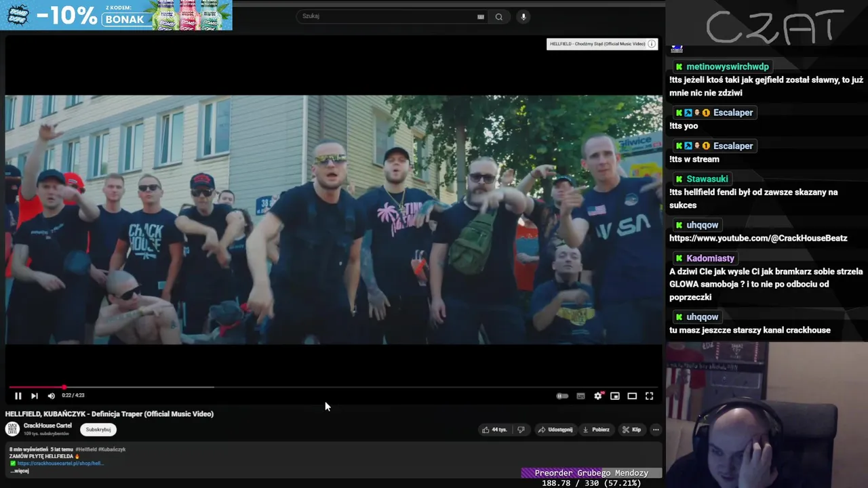Toggle the autoplay switch in player controls
This screenshot has width=868, height=488.
click(x=562, y=396)
